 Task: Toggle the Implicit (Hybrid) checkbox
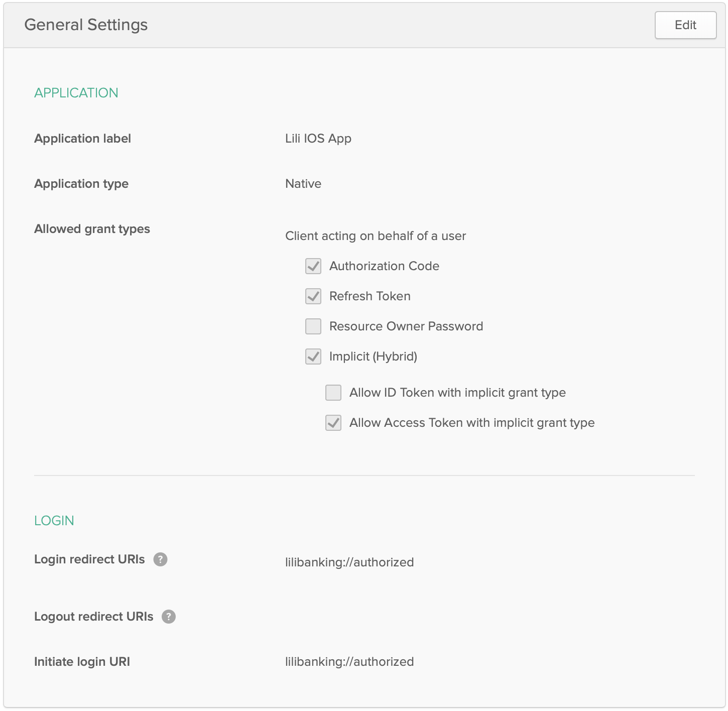tap(313, 357)
